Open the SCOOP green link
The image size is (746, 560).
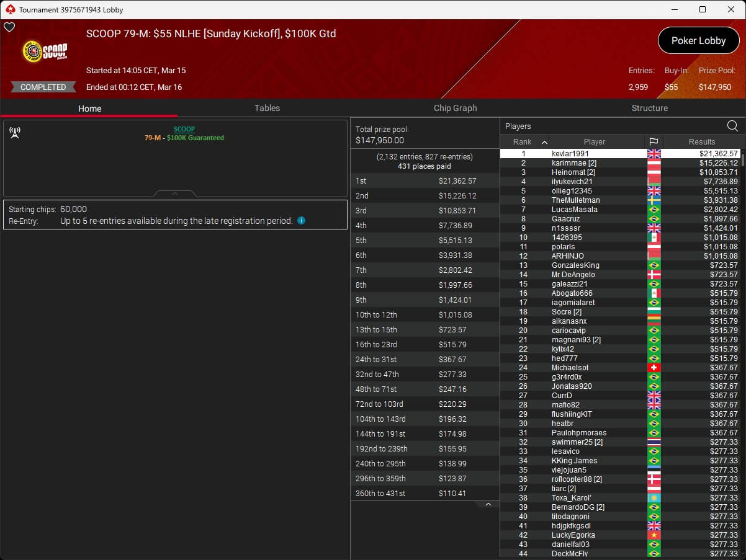[184, 129]
